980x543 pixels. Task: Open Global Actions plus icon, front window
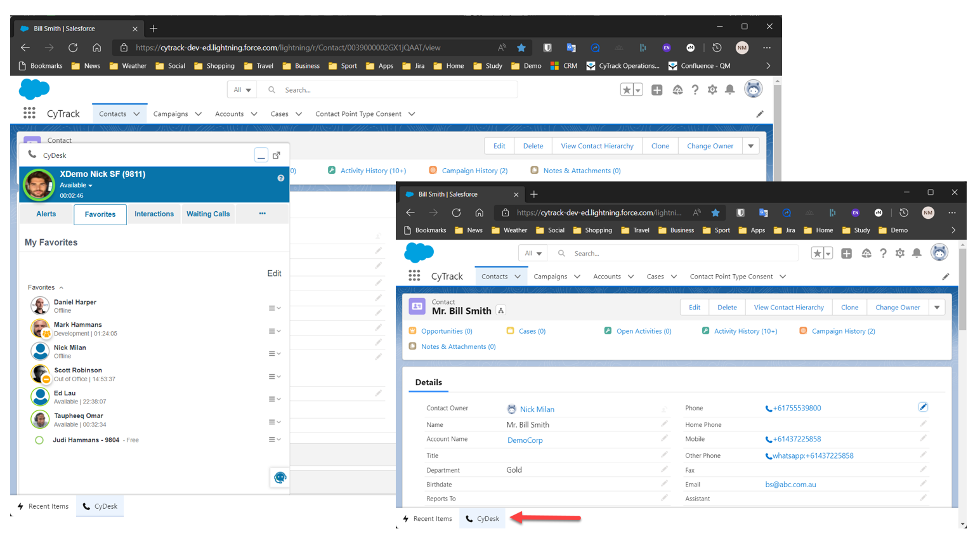click(x=846, y=253)
